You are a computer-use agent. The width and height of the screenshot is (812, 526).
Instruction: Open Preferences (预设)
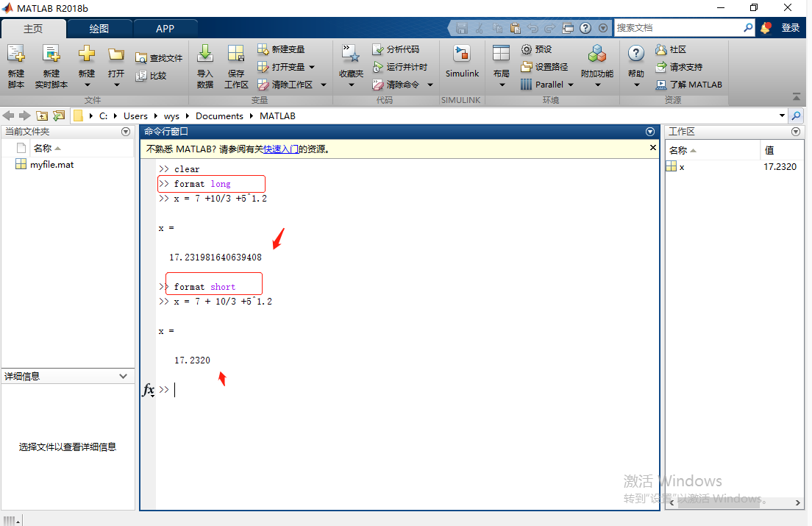point(536,49)
